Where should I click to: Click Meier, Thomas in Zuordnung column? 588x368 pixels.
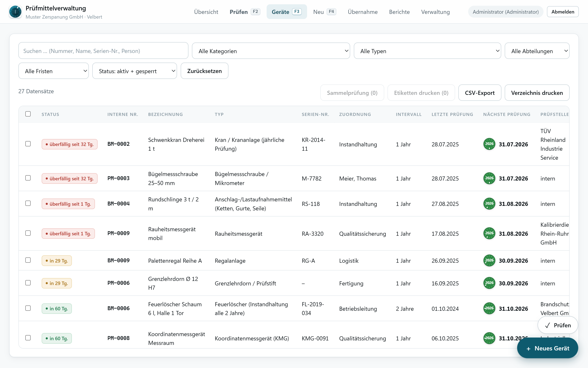(x=358, y=178)
